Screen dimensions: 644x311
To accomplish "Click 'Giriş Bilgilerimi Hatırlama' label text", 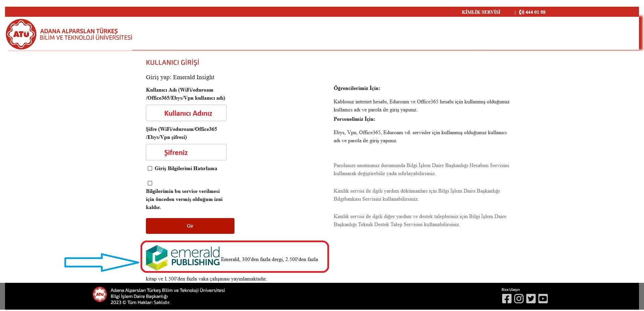I will tap(186, 168).
